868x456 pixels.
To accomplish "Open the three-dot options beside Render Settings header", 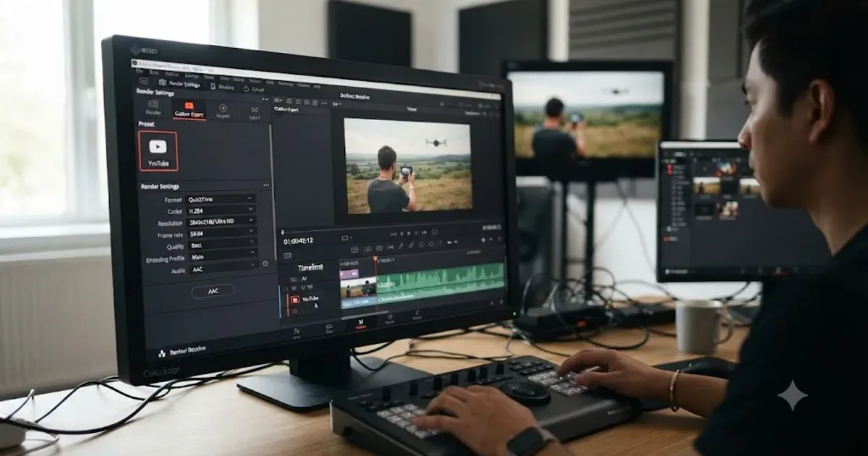I will click(x=265, y=98).
